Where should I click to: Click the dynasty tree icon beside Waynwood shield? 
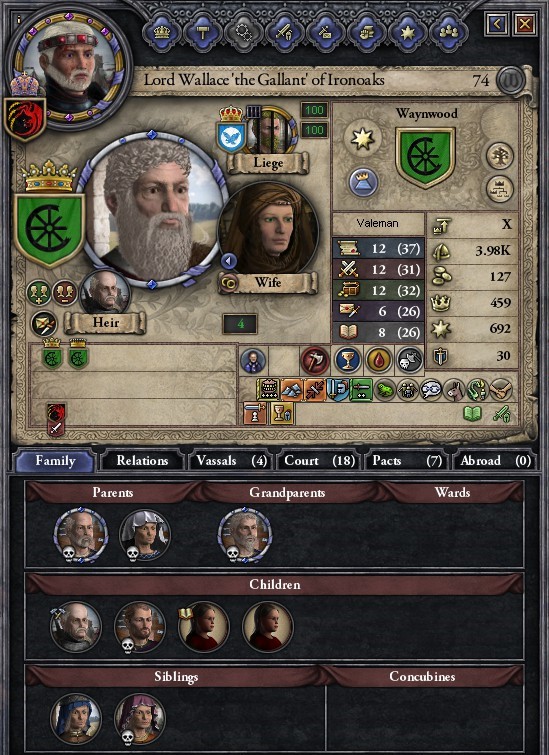(x=499, y=156)
